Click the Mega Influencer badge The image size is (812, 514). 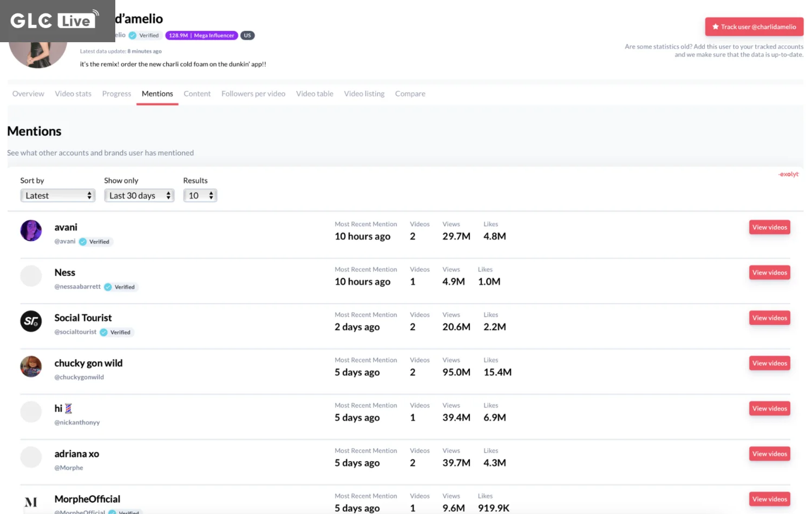pos(201,36)
